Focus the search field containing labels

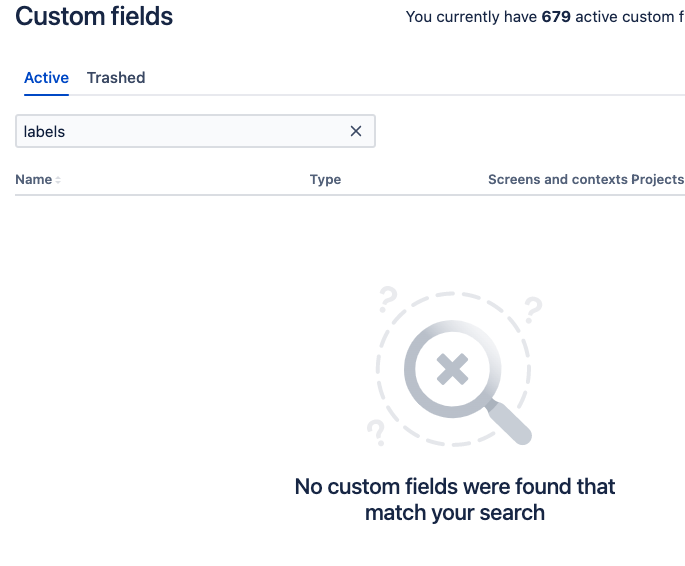183,131
